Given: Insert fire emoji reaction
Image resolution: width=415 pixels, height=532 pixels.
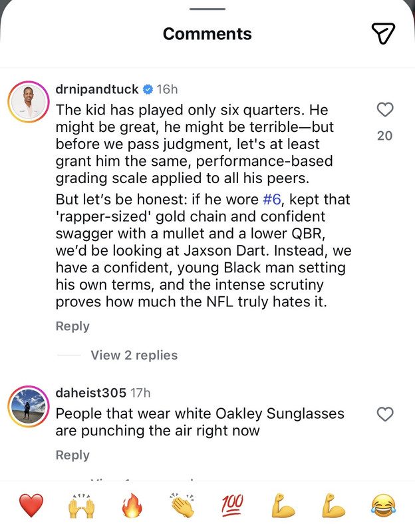Looking at the screenshot, I should [132, 507].
